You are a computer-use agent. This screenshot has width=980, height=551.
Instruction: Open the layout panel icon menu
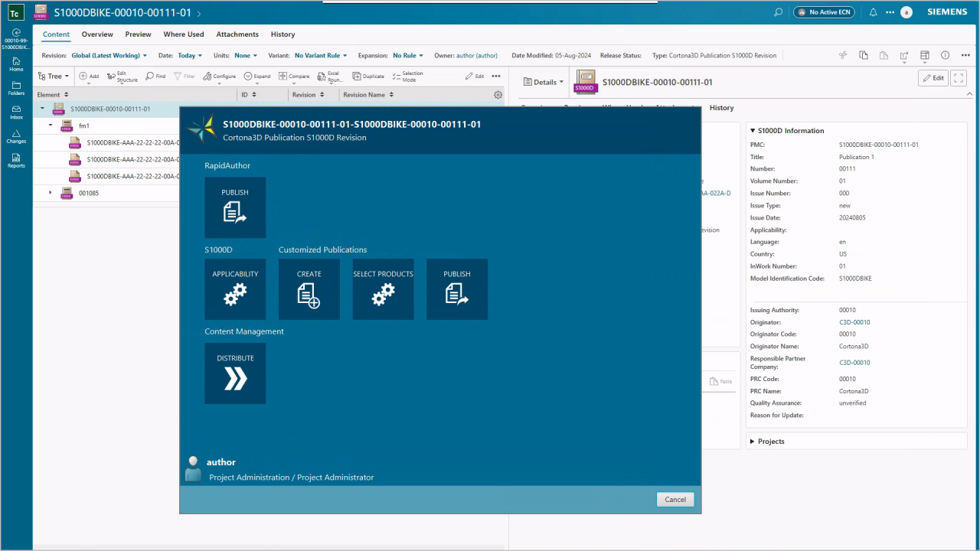tap(924, 55)
